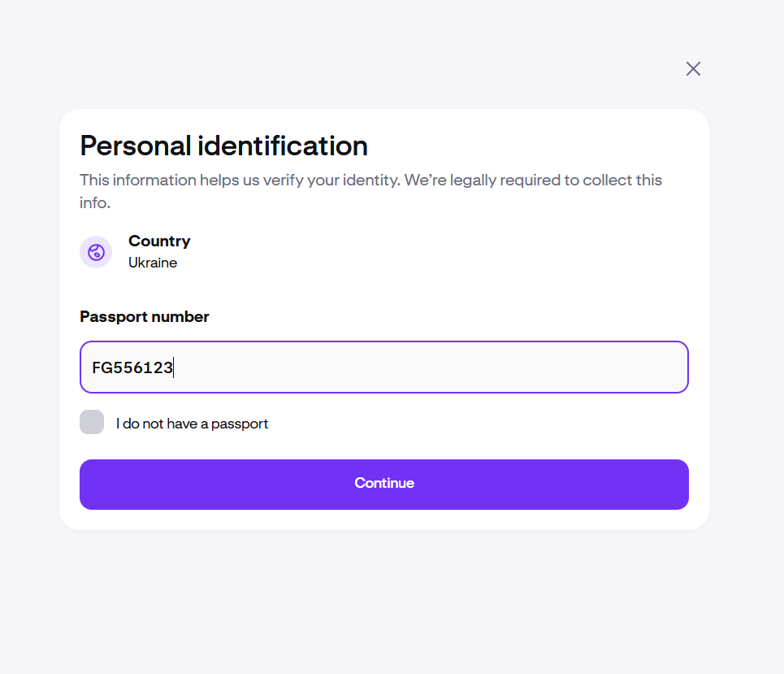This screenshot has width=784, height=674.
Task: Click the "I do not have a passport" label
Action: [192, 424]
